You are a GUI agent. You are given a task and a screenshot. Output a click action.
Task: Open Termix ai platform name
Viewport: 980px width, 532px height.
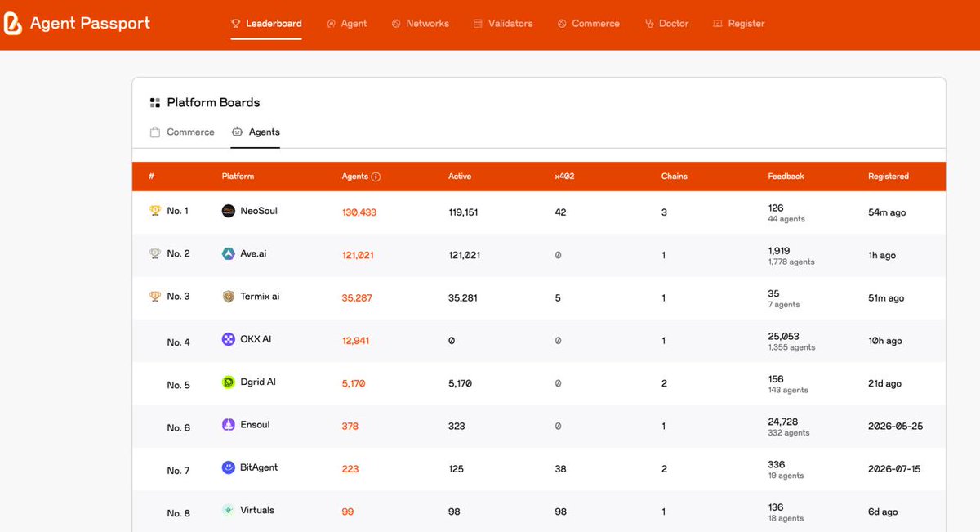click(x=260, y=297)
